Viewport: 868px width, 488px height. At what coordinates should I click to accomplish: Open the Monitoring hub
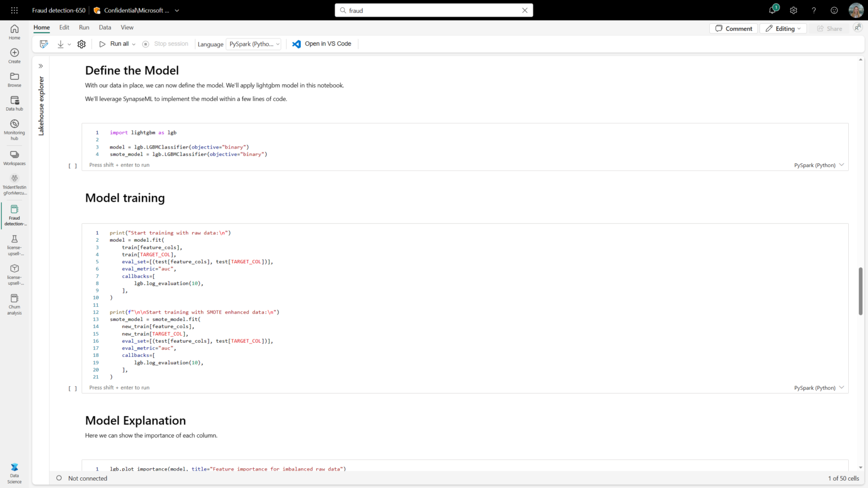click(x=14, y=129)
